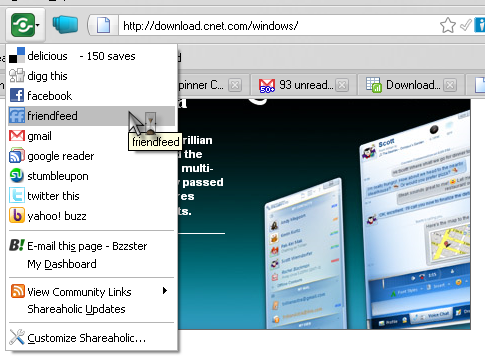Open the Shareaholic button dropdown arrow
Image resolution: width=485 pixels, height=362 pixels.
pos(38,25)
